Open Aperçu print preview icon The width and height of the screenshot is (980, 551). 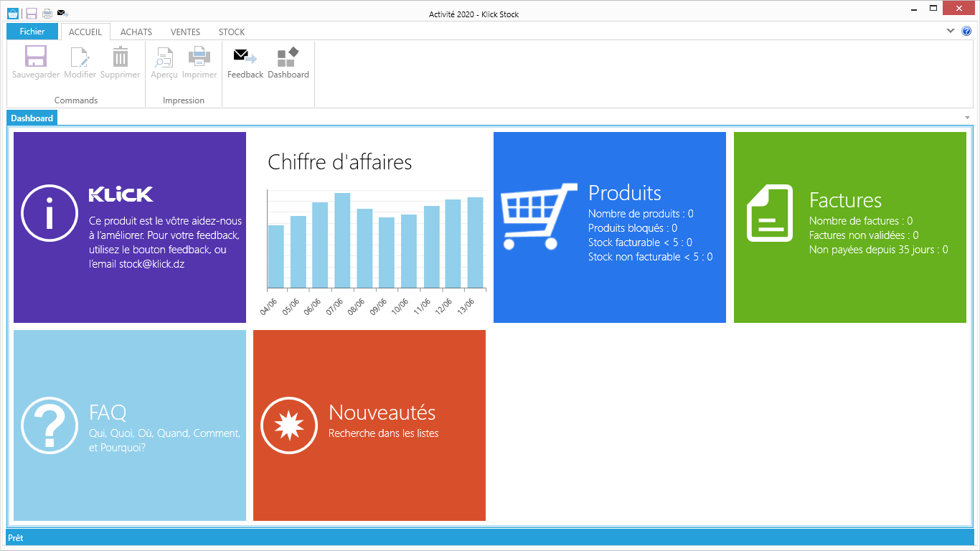164,57
